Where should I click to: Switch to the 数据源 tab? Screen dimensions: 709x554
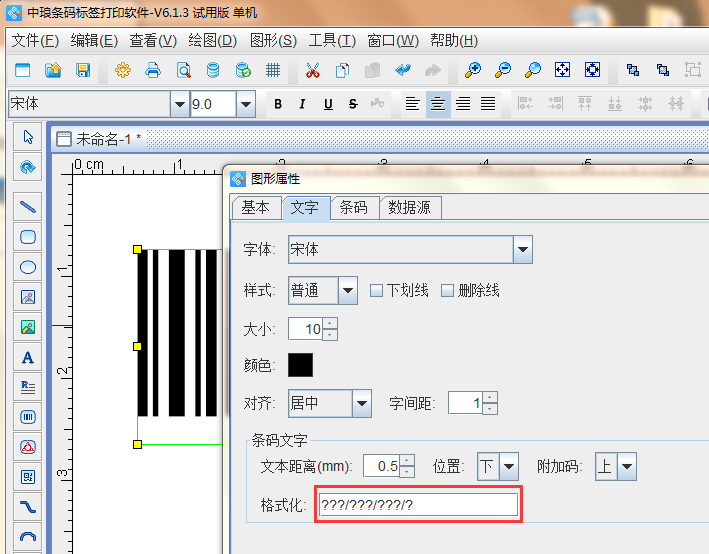click(409, 207)
